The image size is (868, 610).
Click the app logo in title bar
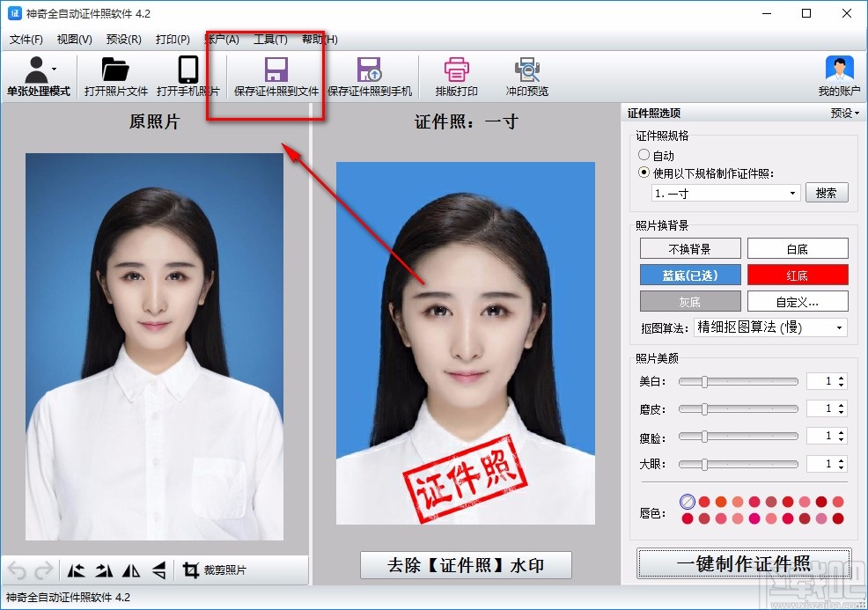[x=14, y=13]
